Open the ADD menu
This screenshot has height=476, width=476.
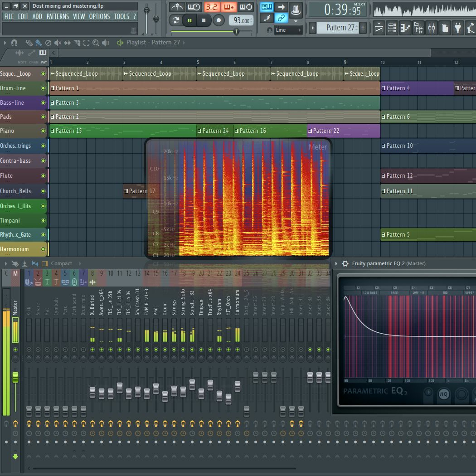37,17
